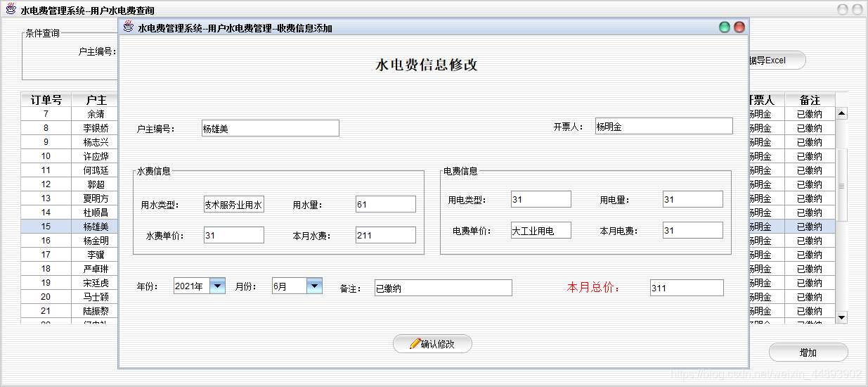
Task: Click the table scrollbar down arrow
Action: coord(842,317)
